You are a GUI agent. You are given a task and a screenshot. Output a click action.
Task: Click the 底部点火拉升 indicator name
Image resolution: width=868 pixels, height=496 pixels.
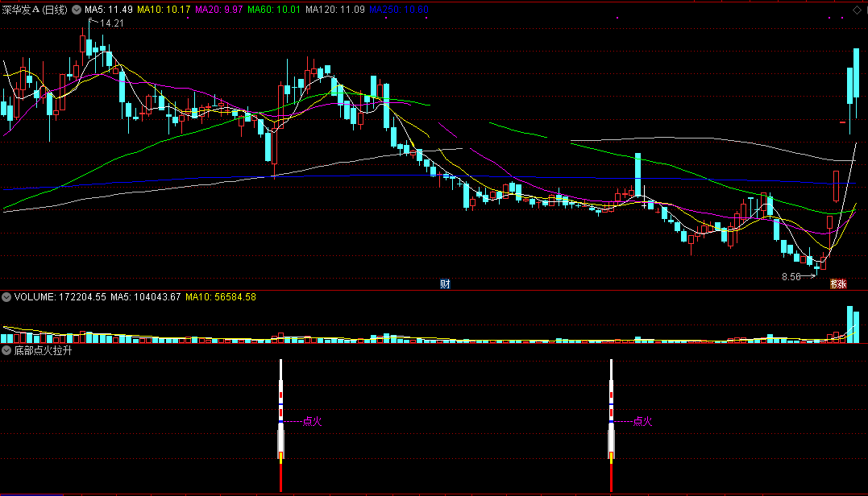tap(44, 350)
